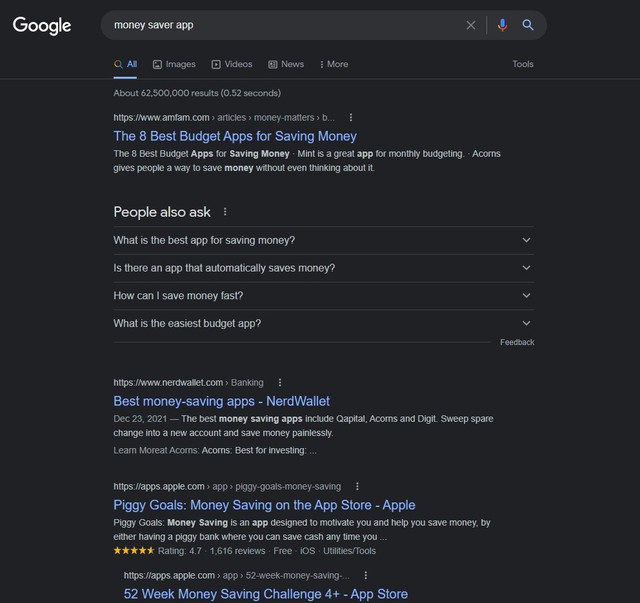640x603 pixels.
Task: Switch to the Videos tab
Action: tap(232, 65)
